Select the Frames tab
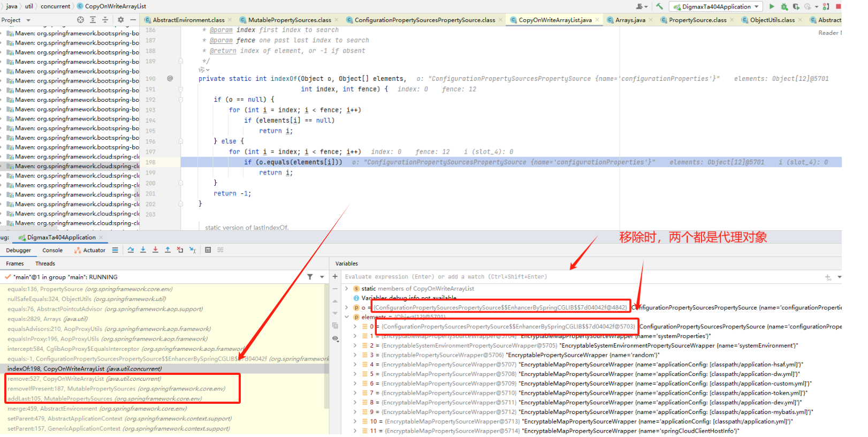Screen dimensions: 868x437 coord(15,263)
